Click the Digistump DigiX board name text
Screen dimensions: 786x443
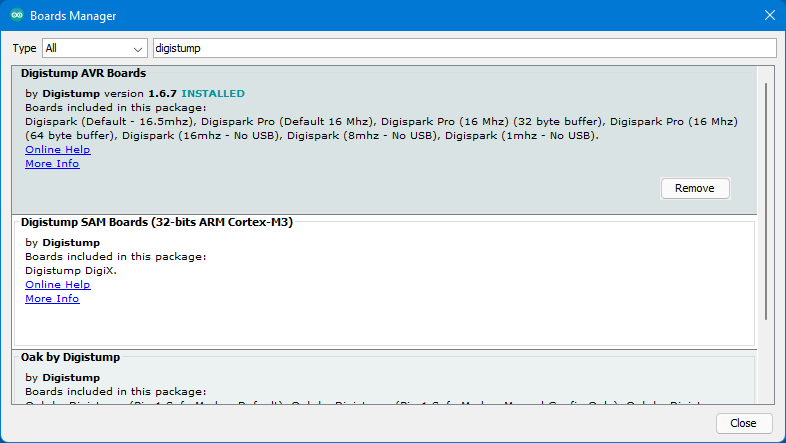pyautogui.click(x=71, y=271)
